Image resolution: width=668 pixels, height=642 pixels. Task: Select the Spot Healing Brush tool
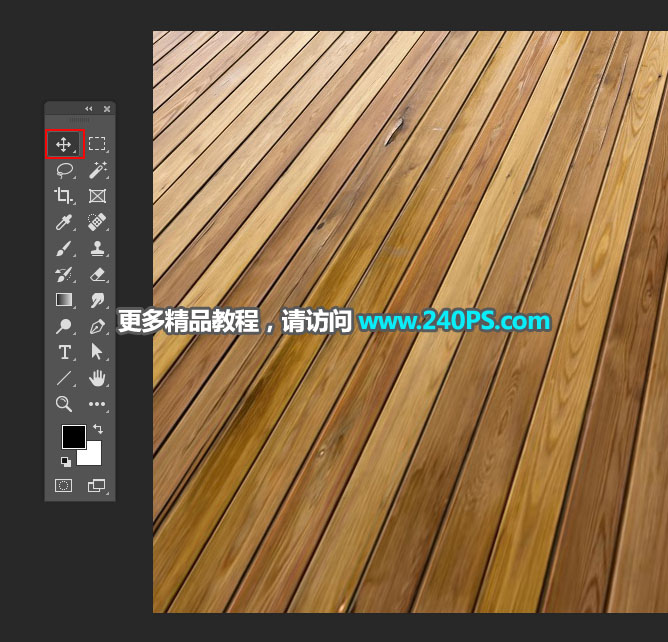pos(97,222)
